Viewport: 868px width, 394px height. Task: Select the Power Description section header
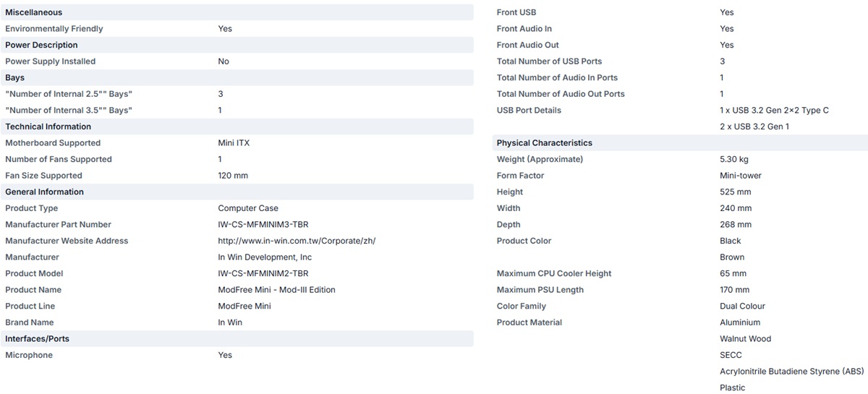click(41, 45)
